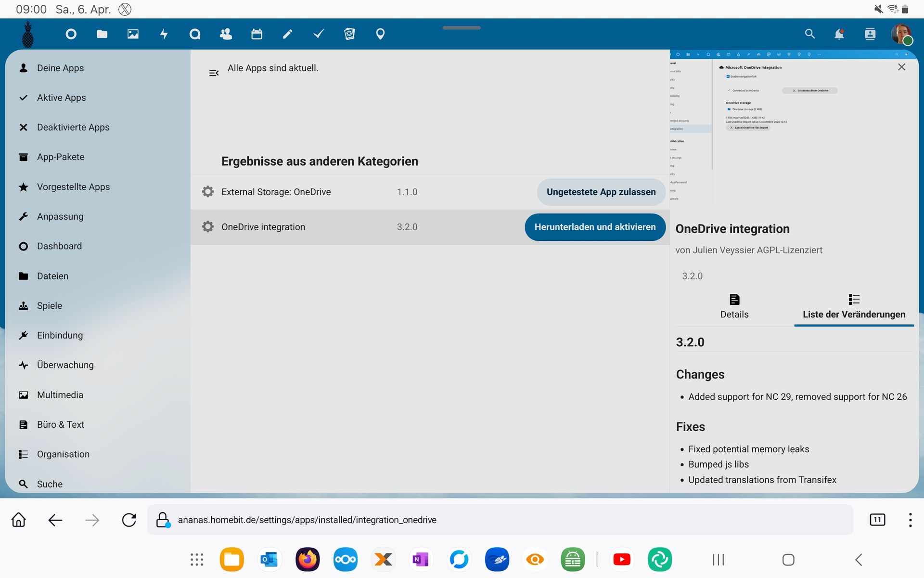Image resolution: width=924 pixels, height=578 pixels.
Task: Open Contacts people icon in top bar
Action: coord(226,34)
